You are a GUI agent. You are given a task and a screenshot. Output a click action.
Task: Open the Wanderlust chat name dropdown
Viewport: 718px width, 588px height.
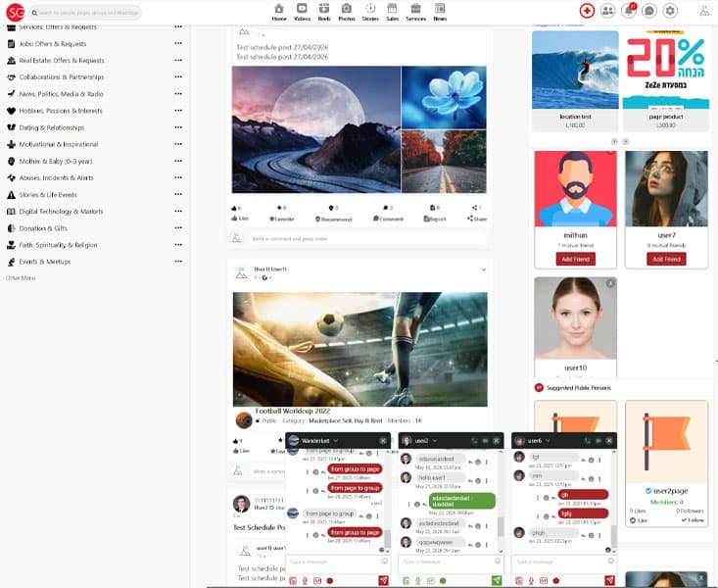pos(336,441)
